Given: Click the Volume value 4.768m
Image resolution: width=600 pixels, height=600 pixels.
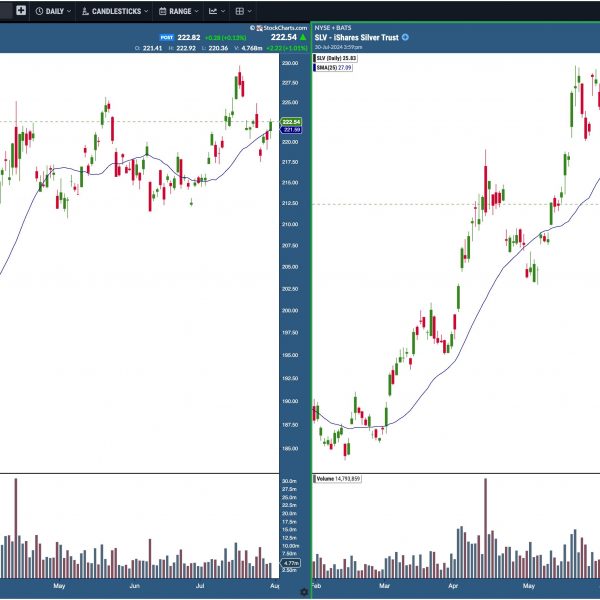Looking at the screenshot, I should pos(252,48).
